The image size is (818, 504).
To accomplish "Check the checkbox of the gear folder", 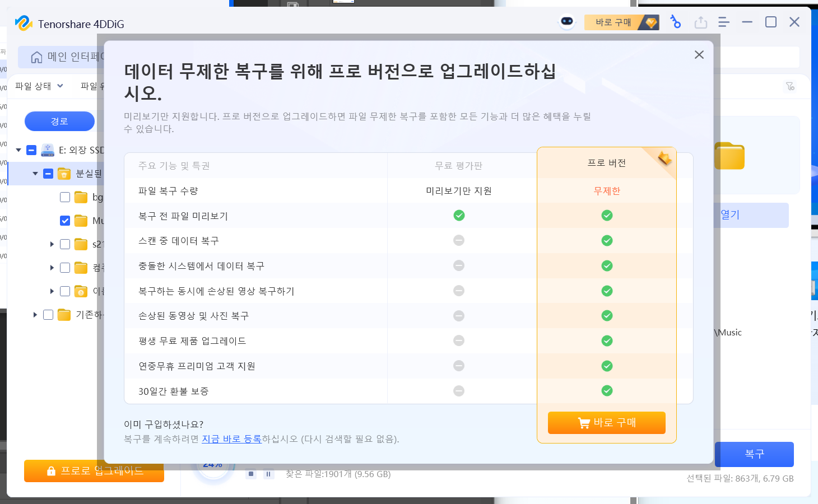I will pos(65,291).
